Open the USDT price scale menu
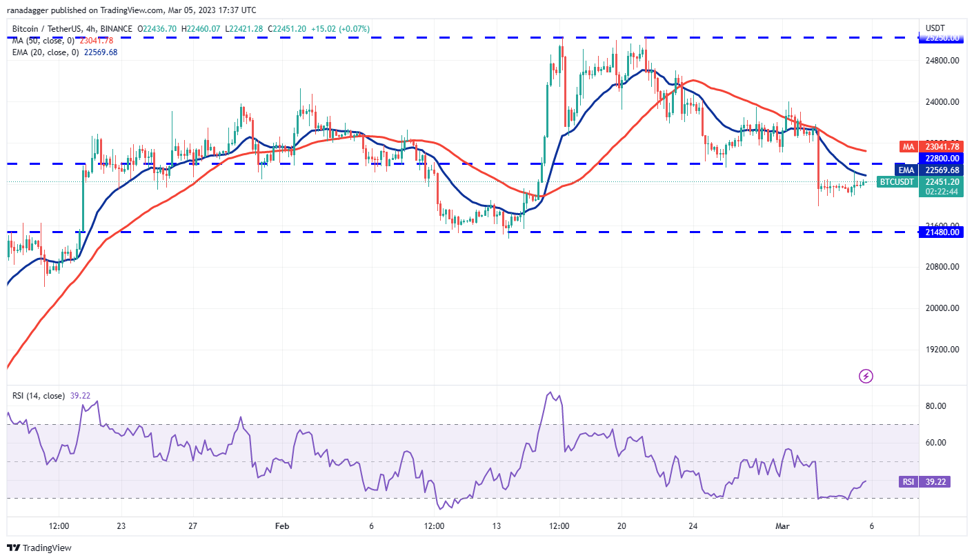Image resolution: width=974 pixels, height=560 pixels. click(935, 28)
